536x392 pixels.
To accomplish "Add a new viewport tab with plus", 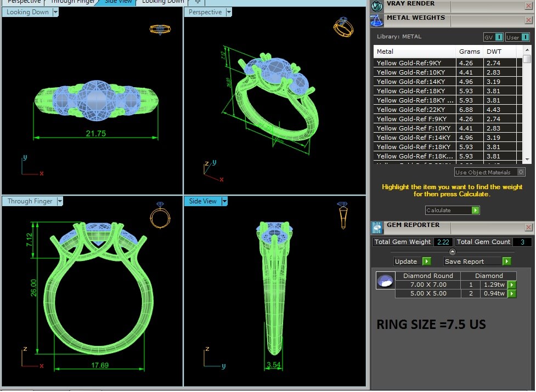I will click(198, 2).
